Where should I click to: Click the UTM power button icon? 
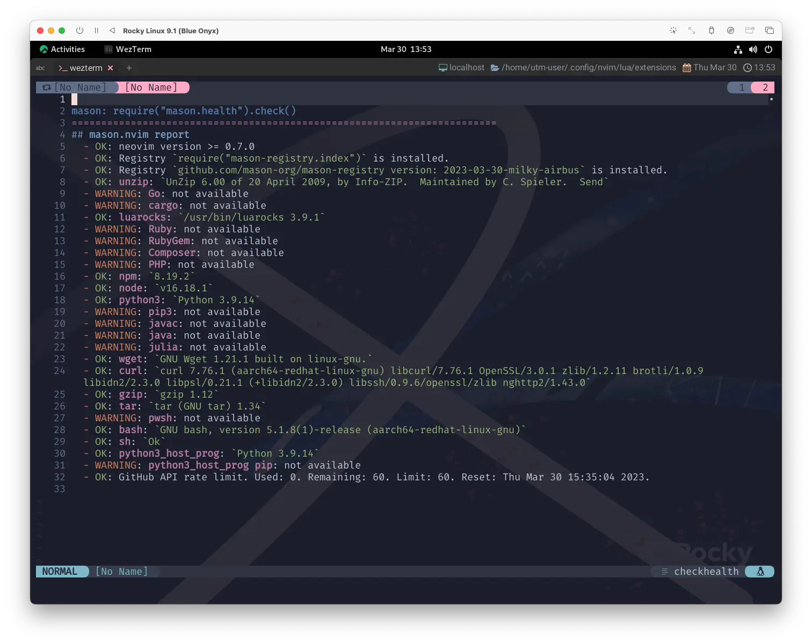coord(79,31)
